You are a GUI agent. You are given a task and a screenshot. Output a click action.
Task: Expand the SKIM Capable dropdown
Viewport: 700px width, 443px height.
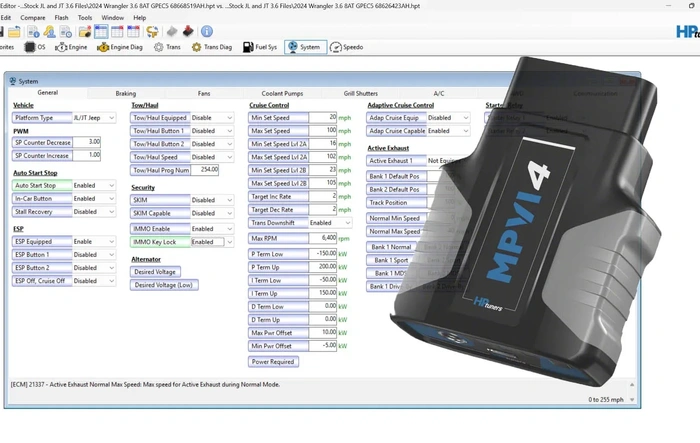click(x=229, y=213)
